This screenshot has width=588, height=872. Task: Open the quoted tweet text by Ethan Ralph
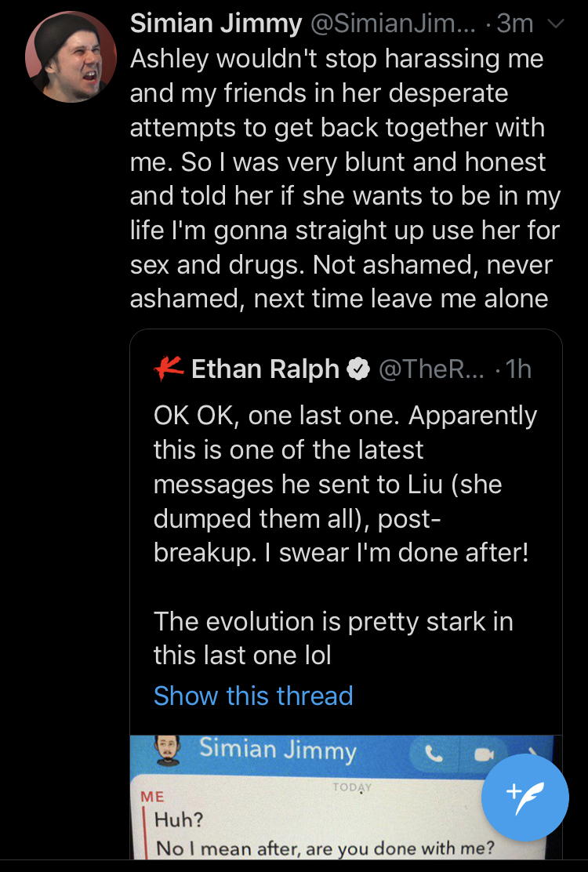(345, 535)
